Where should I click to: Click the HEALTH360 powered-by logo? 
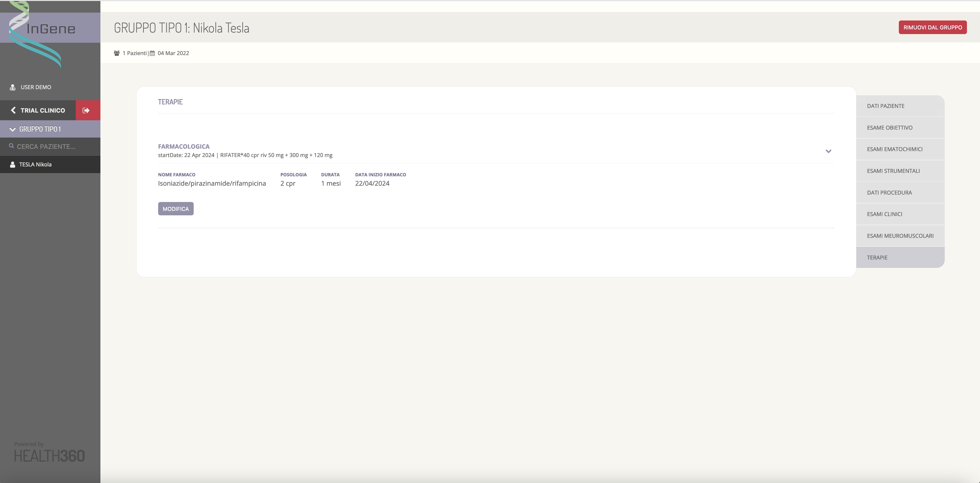[x=49, y=456]
